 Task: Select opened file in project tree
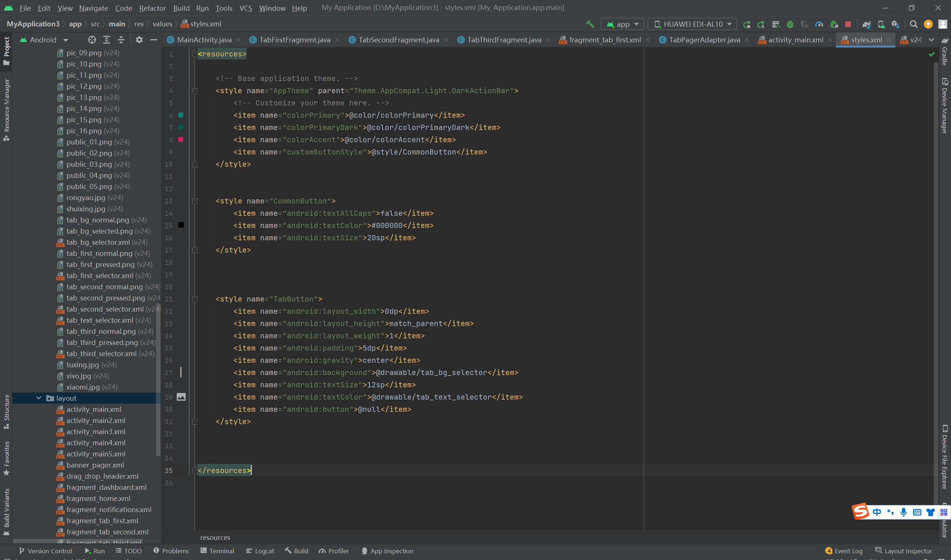click(x=92, y=40)
